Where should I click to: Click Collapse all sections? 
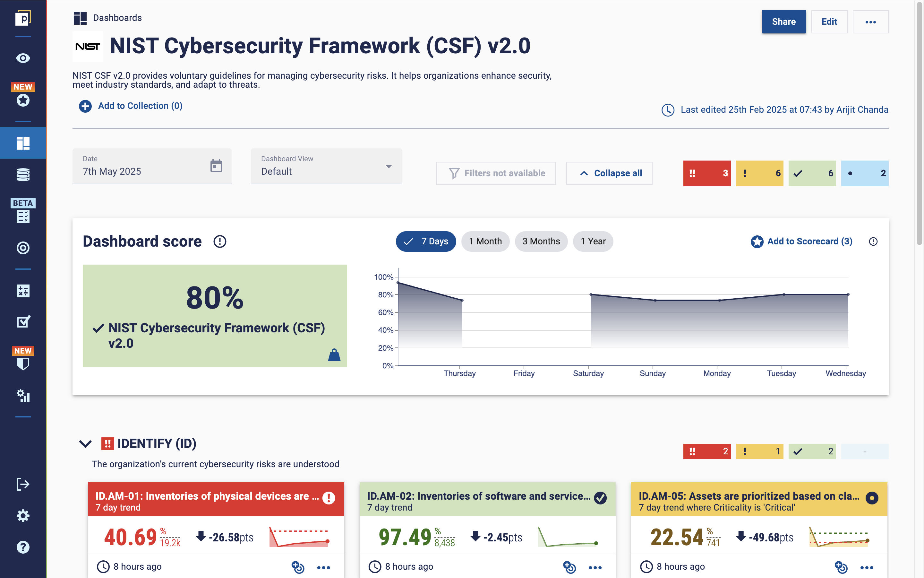(609, 173)
